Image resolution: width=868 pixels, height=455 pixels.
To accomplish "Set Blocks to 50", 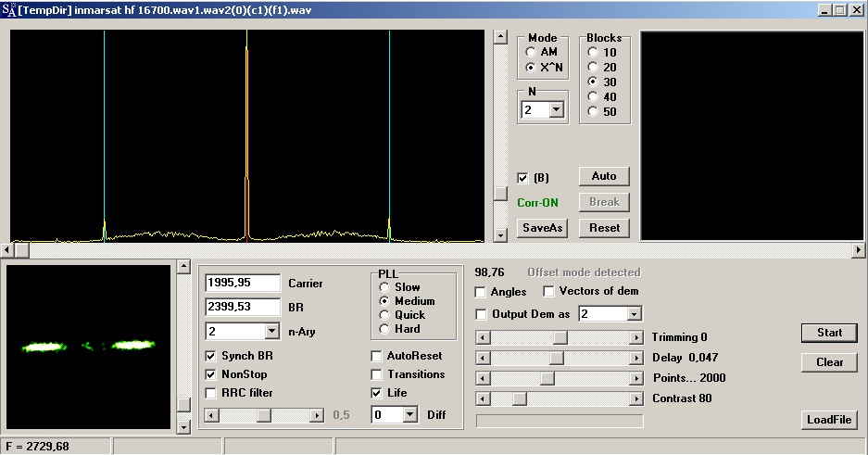I will click(x=593, y=111).
